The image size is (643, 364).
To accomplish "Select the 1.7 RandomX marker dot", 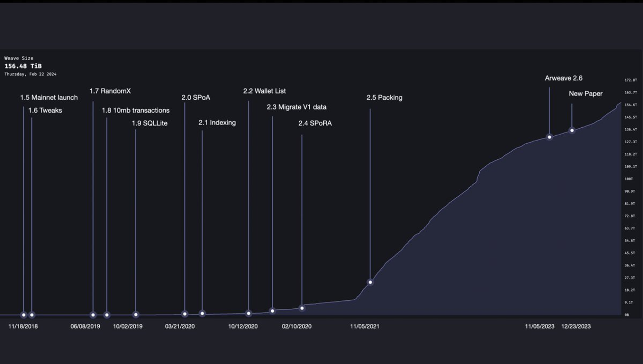I will 93,315.
